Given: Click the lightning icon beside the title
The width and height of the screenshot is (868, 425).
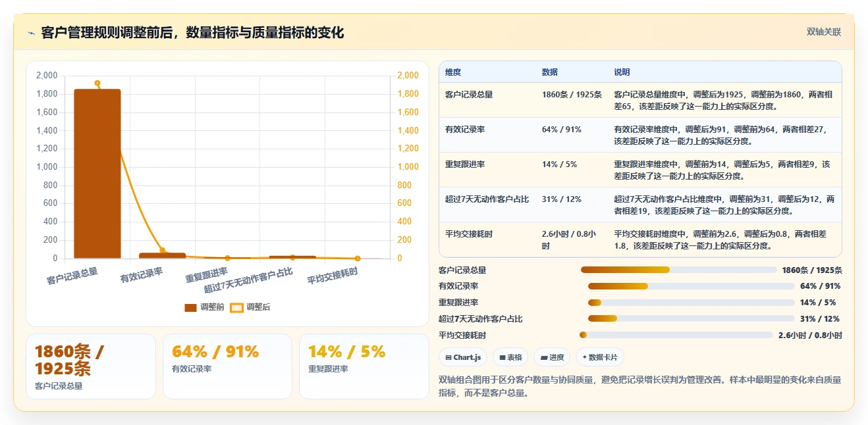Looking at the screenshot, I should click(31, 33).
